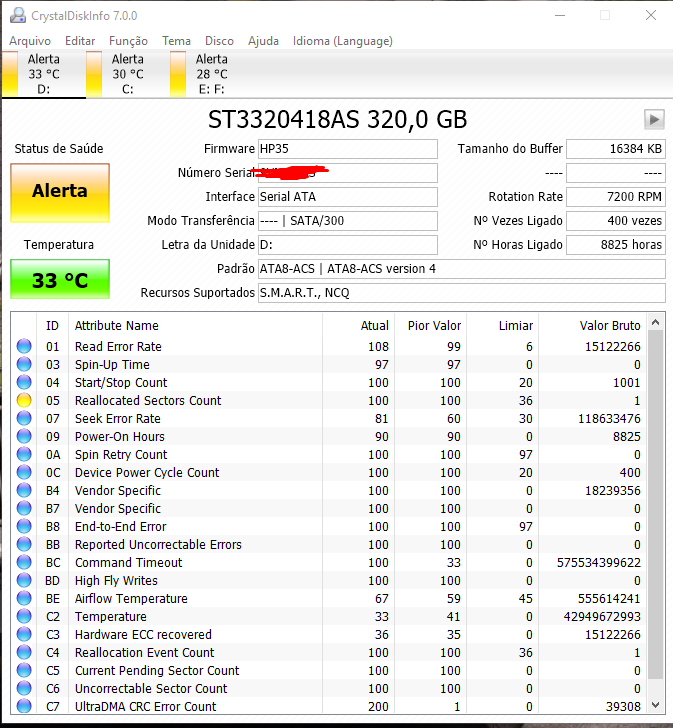Image resolution: width=673 pixels, height=728 pixels.
Task: Click the blue status icon for Airflow Temperature
Action: pos(24,598)
